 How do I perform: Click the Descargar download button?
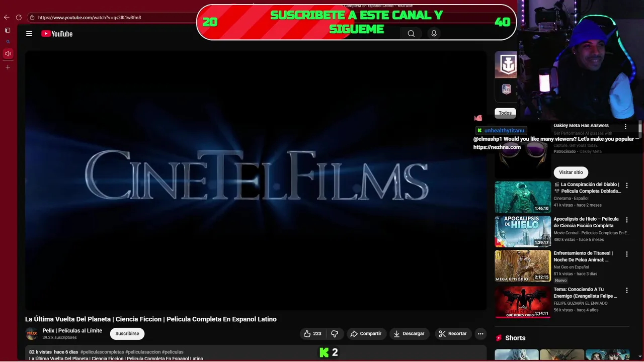(409, 333)
